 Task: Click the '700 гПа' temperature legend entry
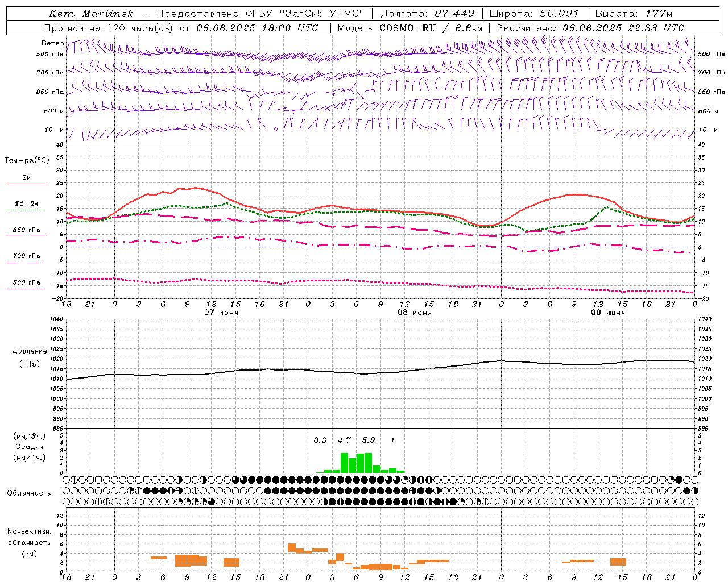[x=27, y=256]
